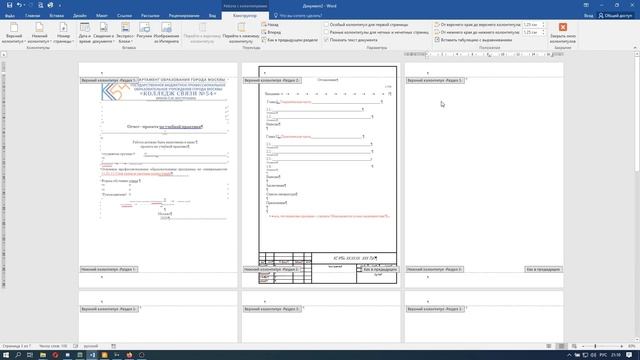Adjust the header-from-top distance spinner arrows
The width and height of the screenshot is (640, 360).
click(543, 24)
